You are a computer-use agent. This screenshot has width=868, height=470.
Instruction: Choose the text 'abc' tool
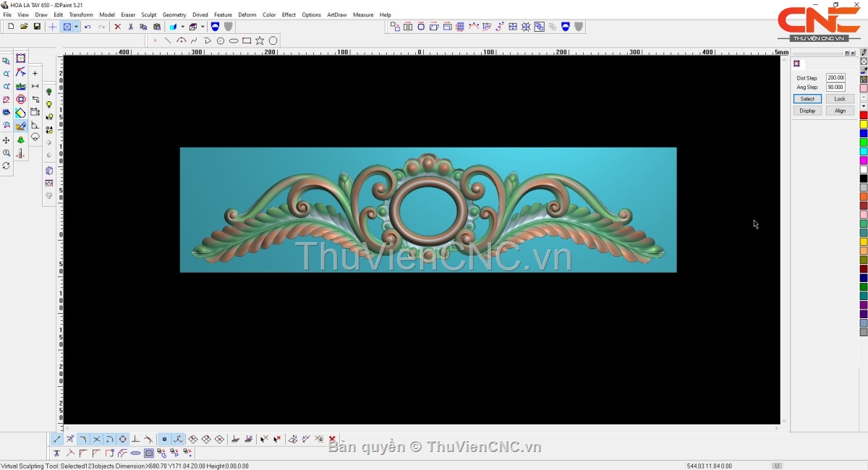[21, 86]
